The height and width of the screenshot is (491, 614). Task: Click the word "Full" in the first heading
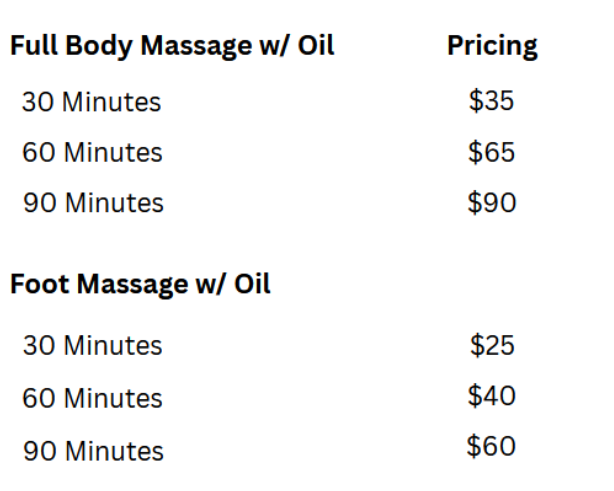tap(33, 47)
